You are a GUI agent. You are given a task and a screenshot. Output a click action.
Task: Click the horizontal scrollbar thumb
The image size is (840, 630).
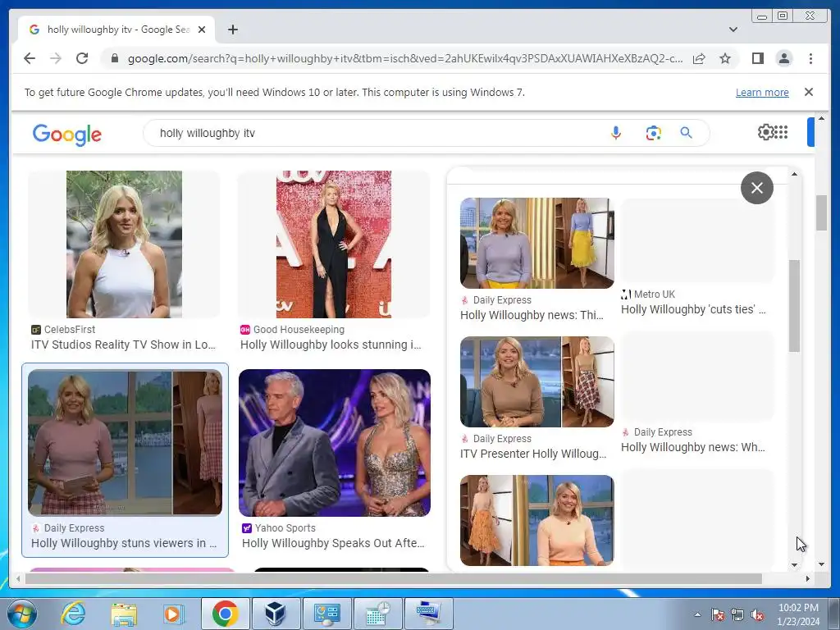tap(393, 578)
